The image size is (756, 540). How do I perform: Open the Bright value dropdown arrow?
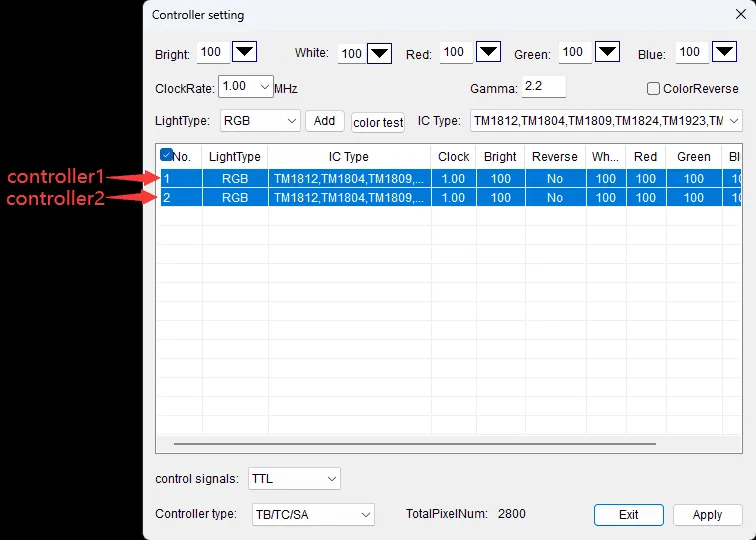click(x=244, y=53)
